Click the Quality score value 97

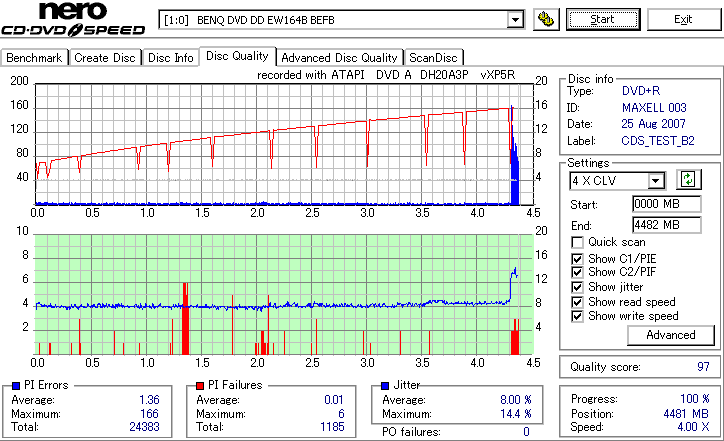point(703,367)
